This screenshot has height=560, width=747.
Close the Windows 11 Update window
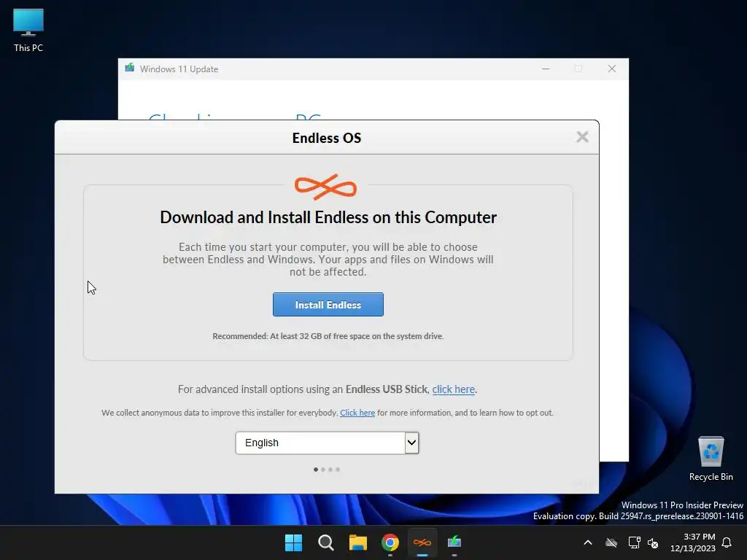pos(612,69)
